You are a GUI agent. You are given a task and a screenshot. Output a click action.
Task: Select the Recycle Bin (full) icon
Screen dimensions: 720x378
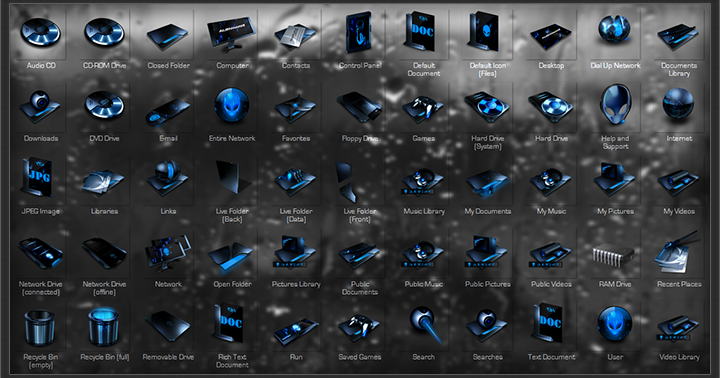104,327
